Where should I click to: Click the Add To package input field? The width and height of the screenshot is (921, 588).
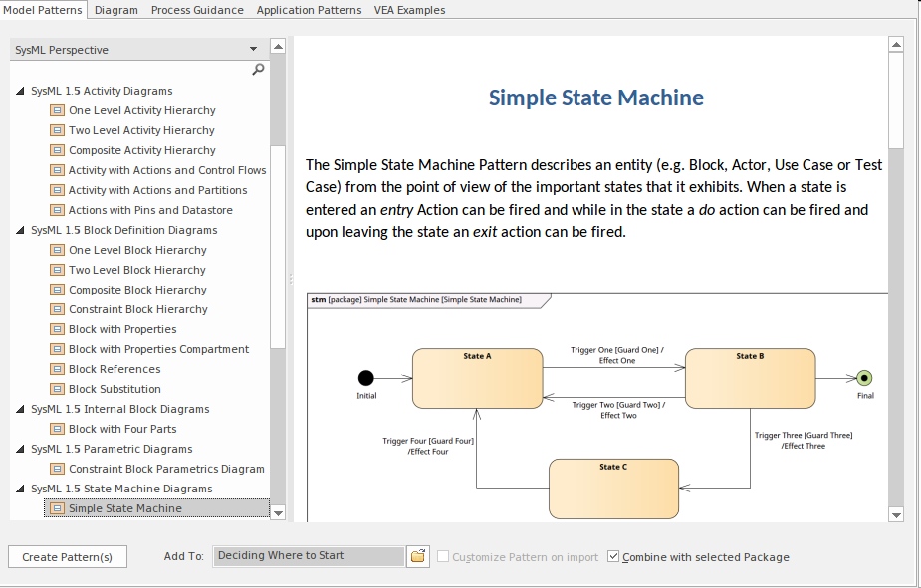(309, 556)
